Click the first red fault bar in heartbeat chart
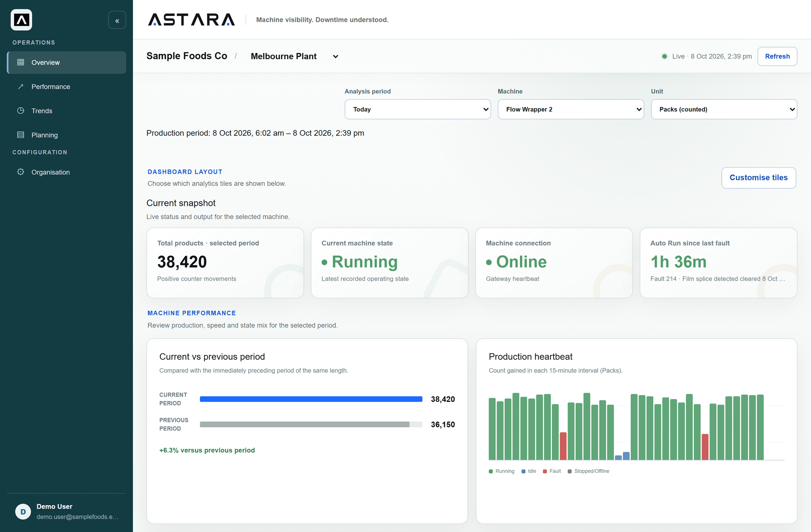This screenshot has width=811, height=532. [563, 446]
